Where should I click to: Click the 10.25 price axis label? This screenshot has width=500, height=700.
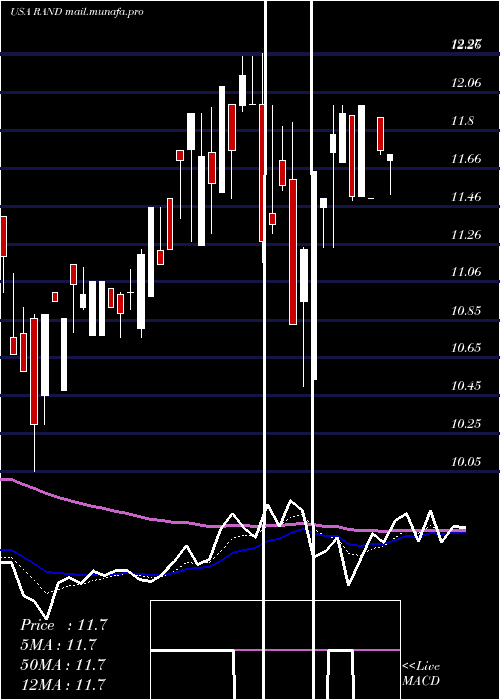[466, 423]
